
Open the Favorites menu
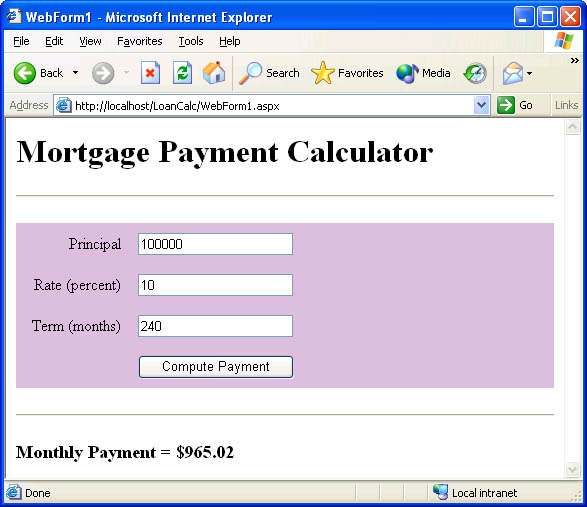[x=140, y=41]
